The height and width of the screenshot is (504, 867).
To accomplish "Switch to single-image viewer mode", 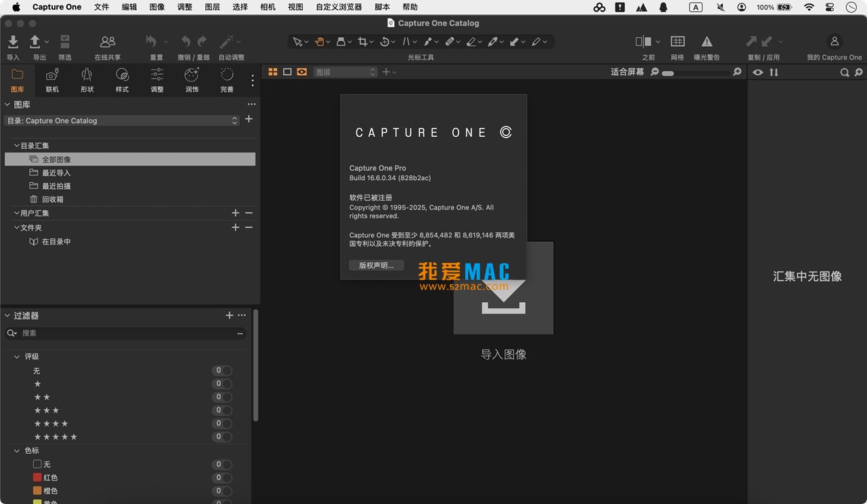I will [287, 72].
